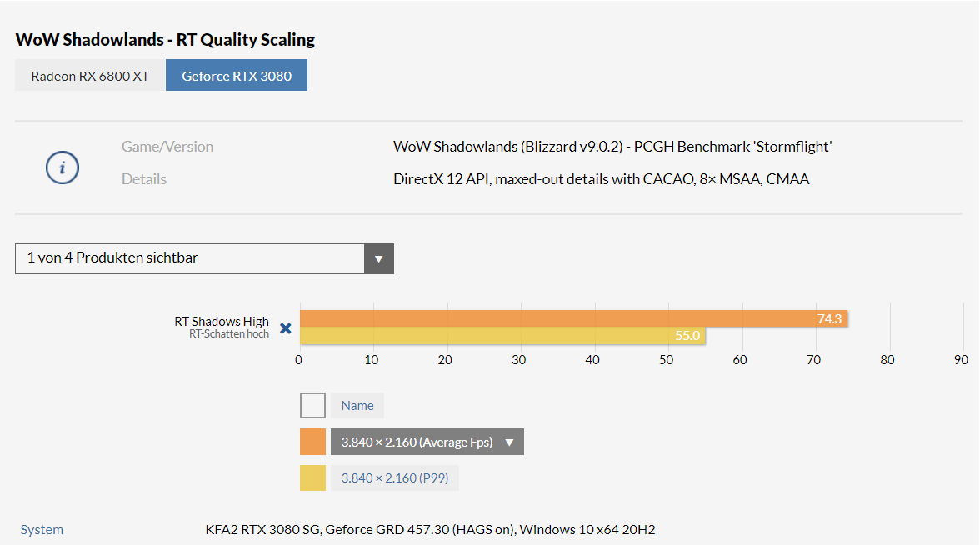Viewport: 980px width, 545px height.
Task: Click the 1 von 4 Produkten sichtbar box
Action: point(204,258)
